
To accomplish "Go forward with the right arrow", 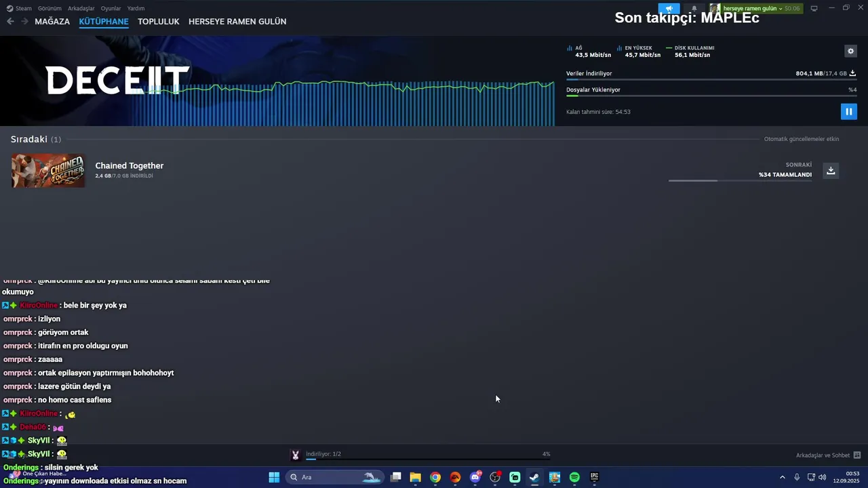I will 24,21.
